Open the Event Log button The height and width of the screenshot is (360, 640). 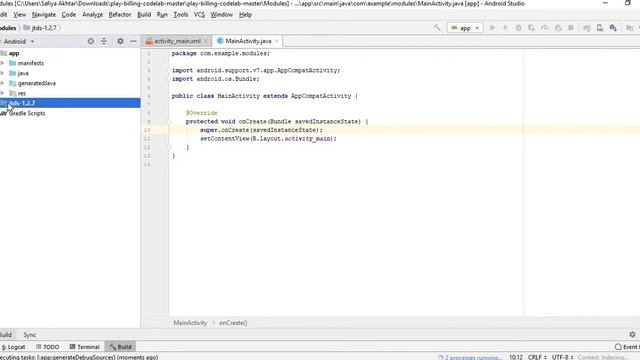(627, 347)
